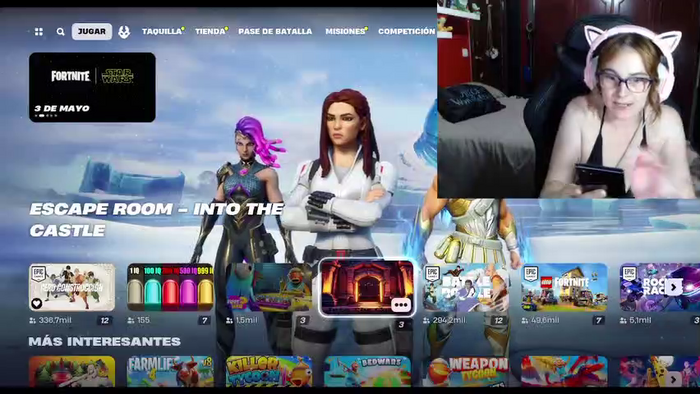Advance Más Interesantes row with right chevron
The width and height of the screenshot is (700, 394).
pyautogui.click(x=673, y=379)
